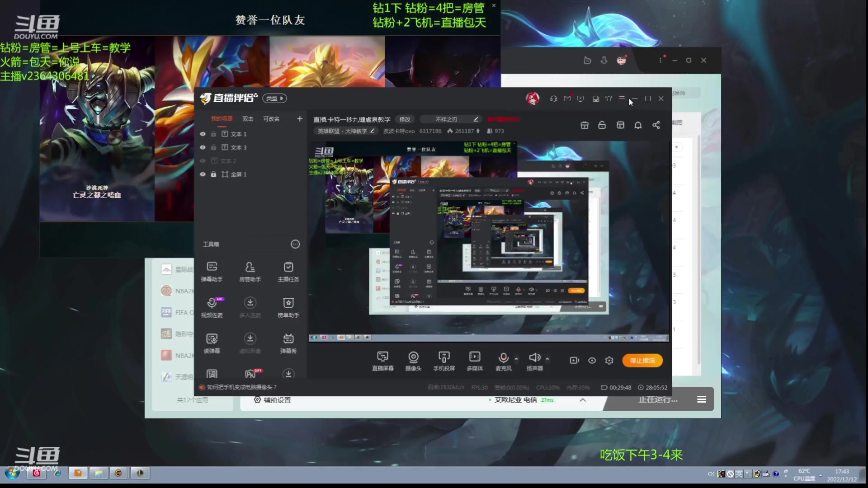Add 直播屏幕 screen capture source
The image size is (868, 488).
[x=382, y=361]
